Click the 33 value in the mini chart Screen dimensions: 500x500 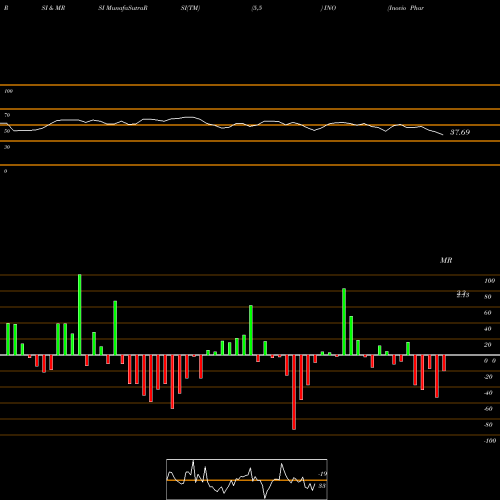coord(322,486)
